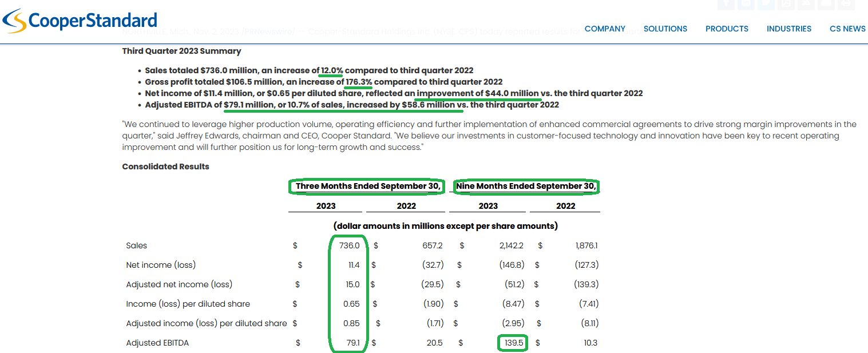Click the 20.5 Adjusted EBITDA table cell
The image size is (868, 353).
[435, 343]
